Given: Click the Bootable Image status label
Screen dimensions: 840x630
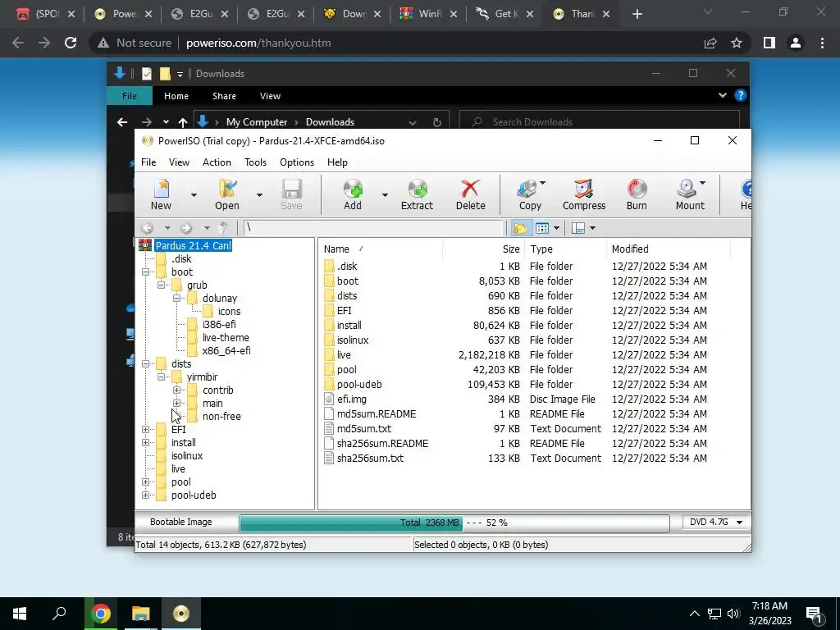Looking at the screenshot, I should pyautogui.click(x=181, y=522).
